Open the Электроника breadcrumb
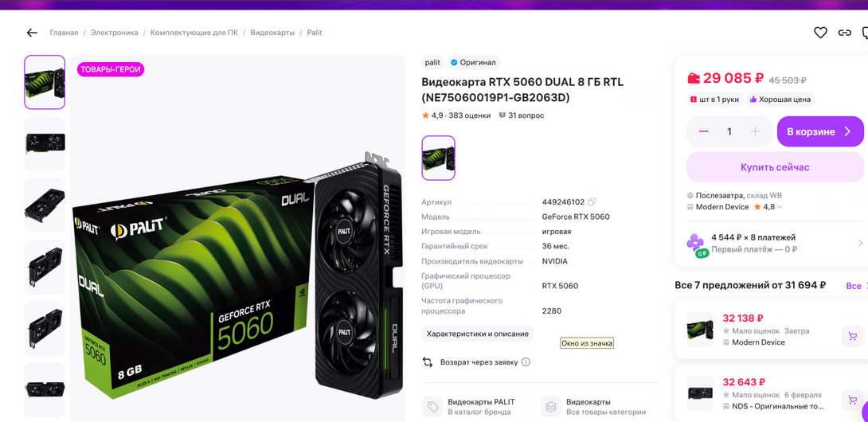This screenshot has width=868, height=422. click(x=115, y=33)
